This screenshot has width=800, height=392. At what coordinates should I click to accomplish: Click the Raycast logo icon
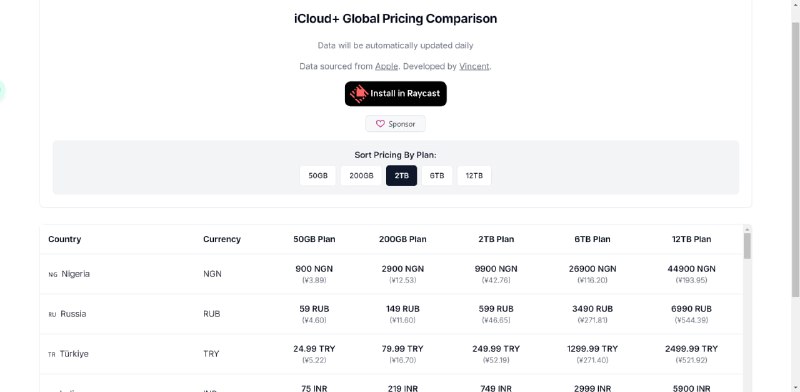(359, 94)
